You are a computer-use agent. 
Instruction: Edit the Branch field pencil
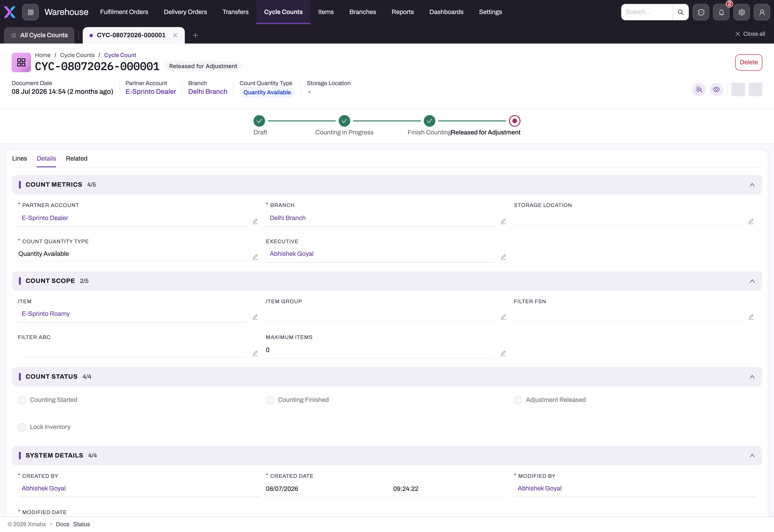(503, 221)
